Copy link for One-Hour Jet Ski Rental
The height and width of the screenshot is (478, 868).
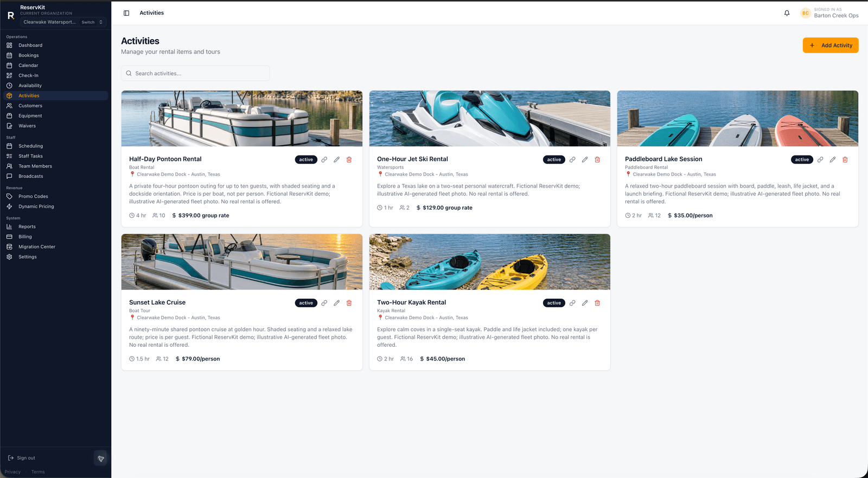coord(572,160)
